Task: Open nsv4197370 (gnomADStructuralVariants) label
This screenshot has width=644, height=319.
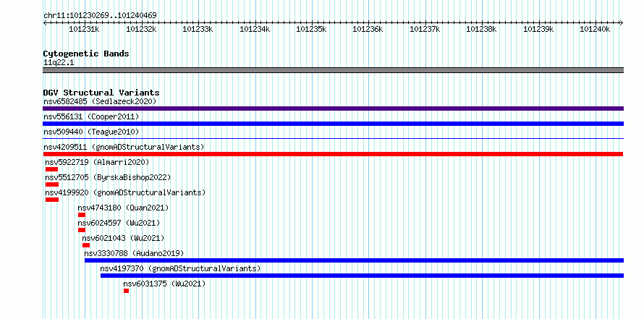Action: pos(180,268)
